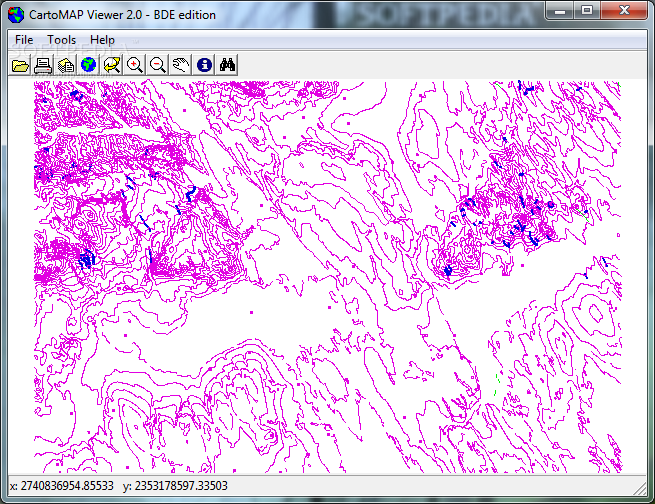This screenshot has height=504, width=655.
Task: Open a map file with the folder icon
Action: pos(20,65)
